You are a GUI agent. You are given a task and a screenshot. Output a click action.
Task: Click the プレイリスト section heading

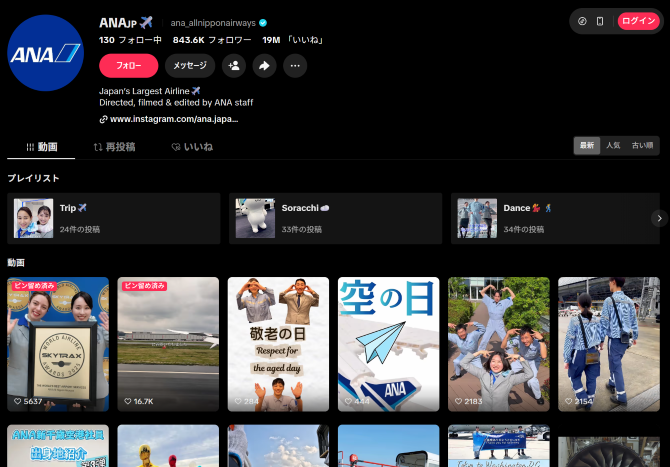(33, 178)
